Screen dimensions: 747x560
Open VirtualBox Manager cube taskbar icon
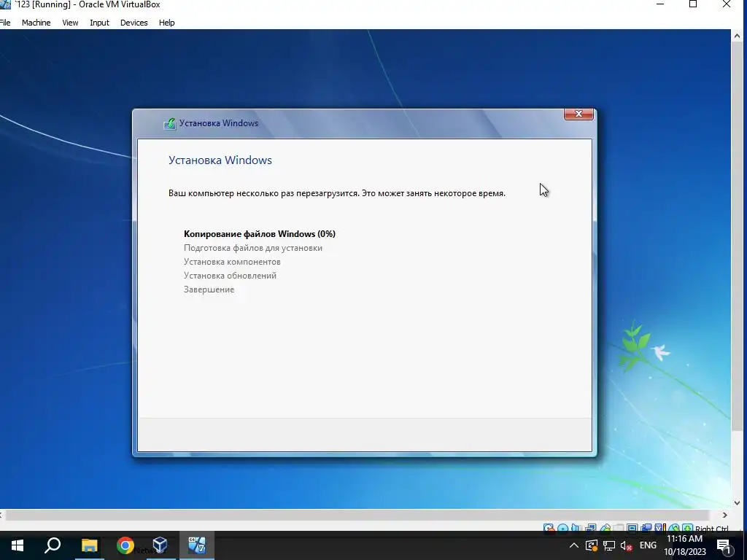(x=160, y=545)
